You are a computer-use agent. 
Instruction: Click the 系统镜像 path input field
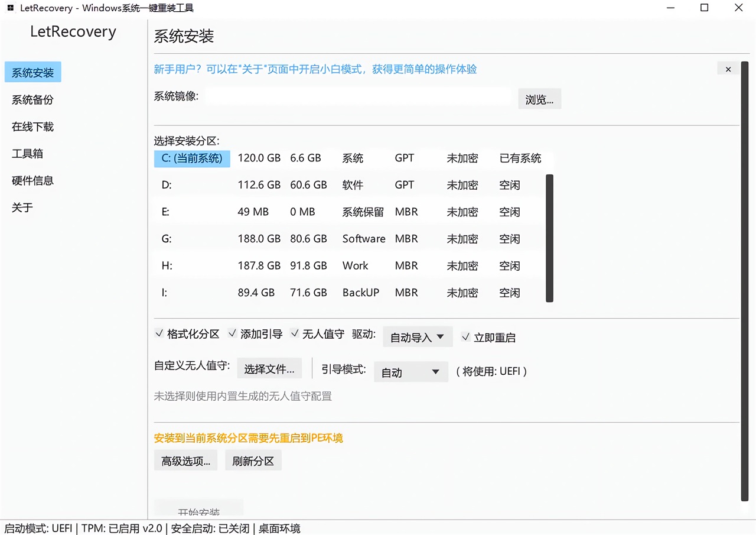358,96
